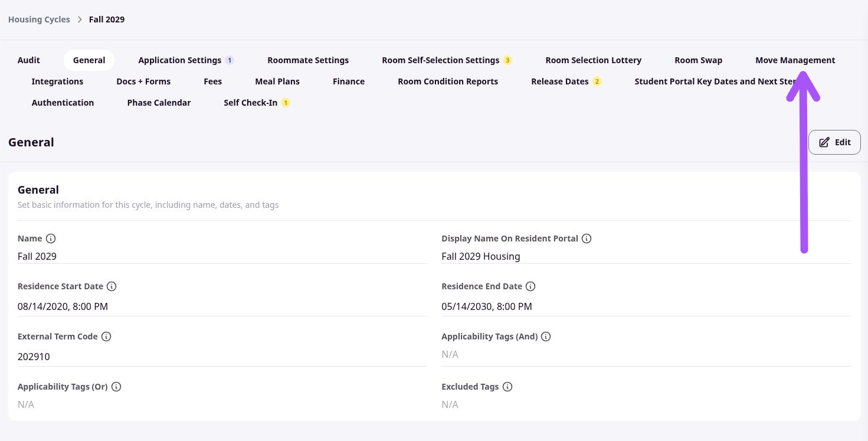Show info for Residence Start Date
The height and width of the screenshot is (441, 868).
pyautogui.click(x=112, y=286)
